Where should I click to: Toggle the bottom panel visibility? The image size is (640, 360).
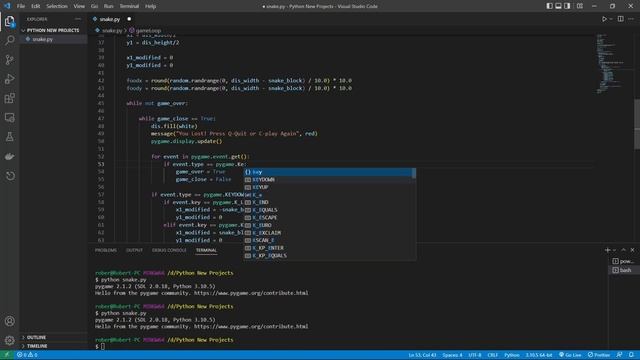click(x=558, y=6)
